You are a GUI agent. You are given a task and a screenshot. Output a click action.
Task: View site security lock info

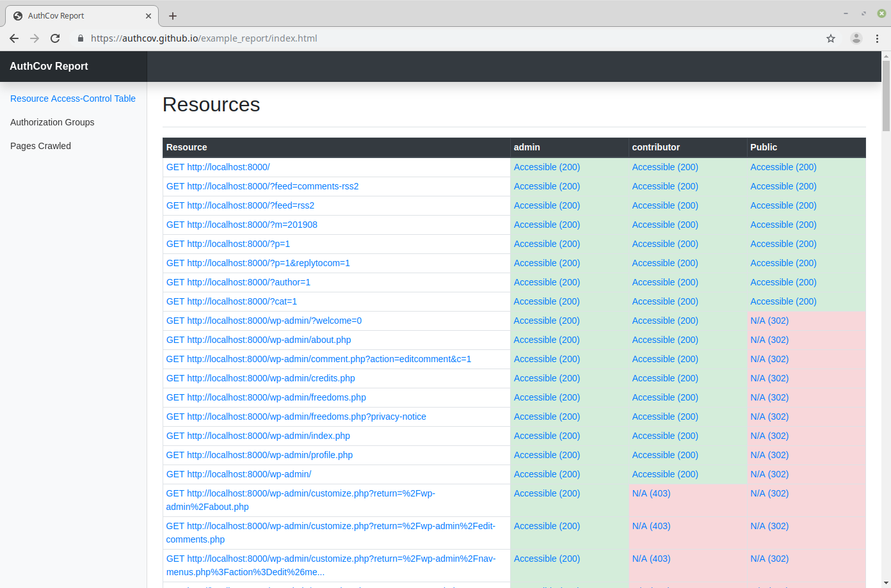pyautogui.click(x=81, y=38)
